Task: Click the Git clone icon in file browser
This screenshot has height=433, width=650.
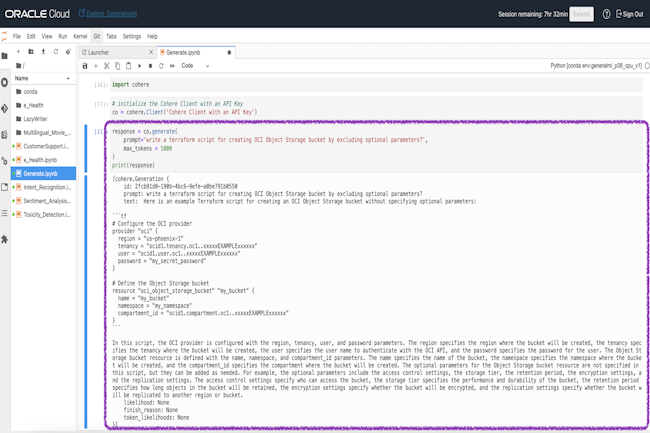Action: pyautogui.click(x=68, y=52)
